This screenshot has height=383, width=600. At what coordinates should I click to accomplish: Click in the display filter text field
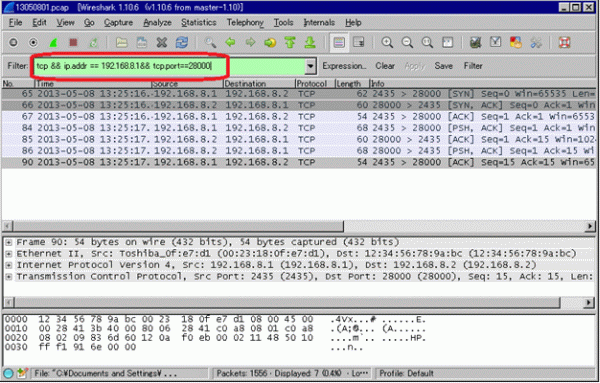(x=170, y=66)
